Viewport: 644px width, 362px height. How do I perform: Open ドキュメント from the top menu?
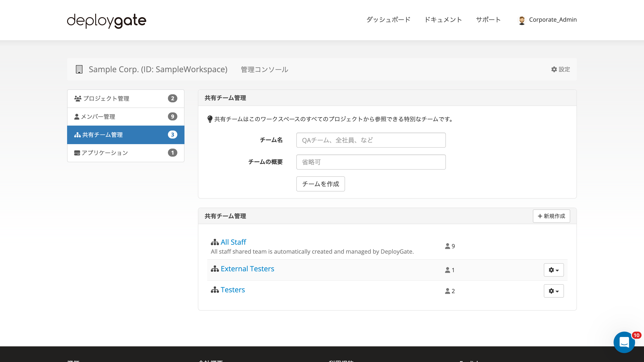click(x=444, y=20)
